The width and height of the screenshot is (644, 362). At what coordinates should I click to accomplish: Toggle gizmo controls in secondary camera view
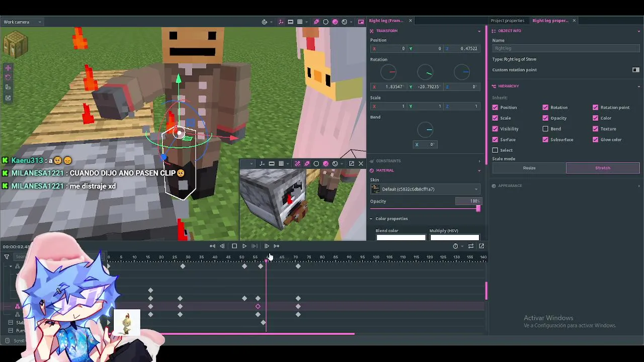pyautogui.click(x=262, y=163)
